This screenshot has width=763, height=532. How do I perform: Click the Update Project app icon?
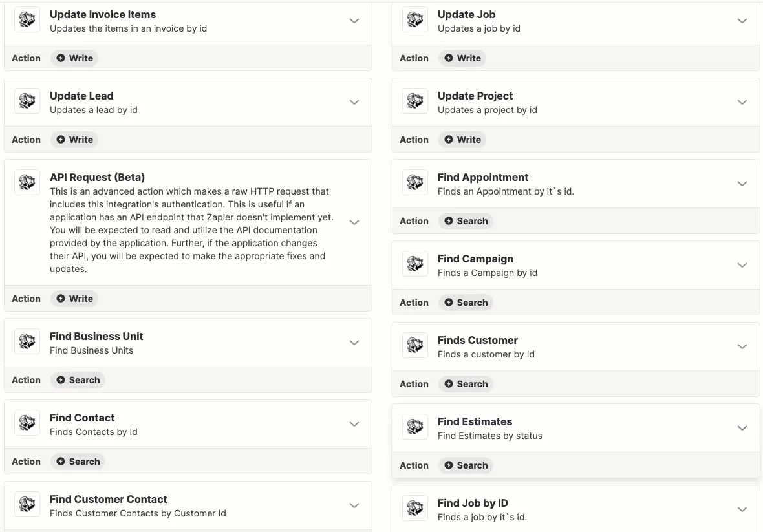tap(415, 101)
